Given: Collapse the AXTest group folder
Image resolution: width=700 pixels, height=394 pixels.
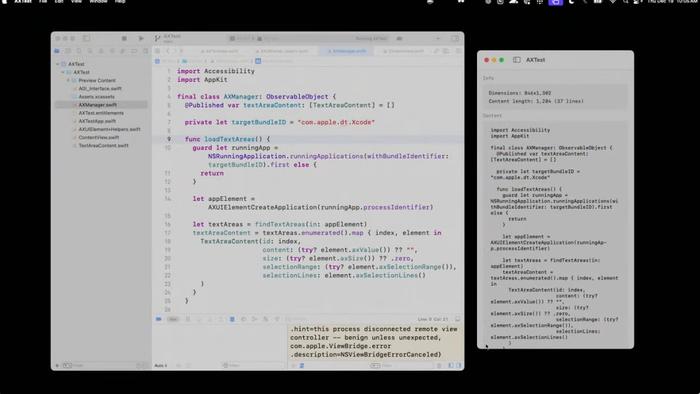Looking at the screenshot, I should (63, 72).
